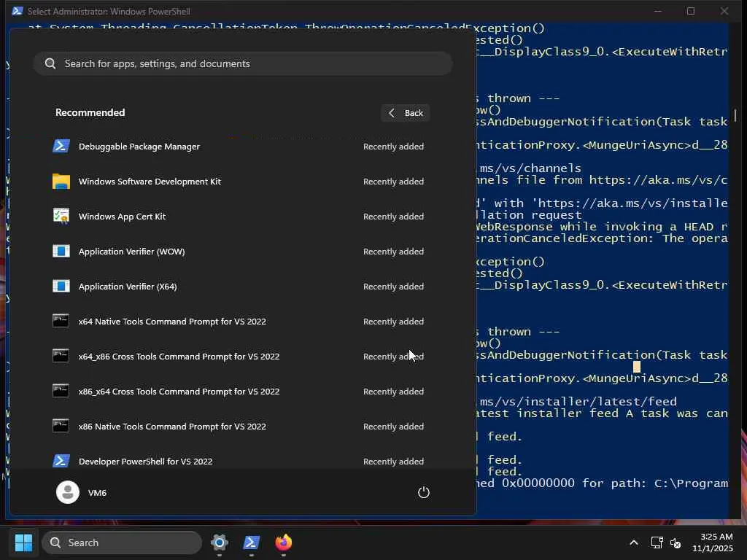Launch Windows App Cert Kit icon

(x=61, y=216)
